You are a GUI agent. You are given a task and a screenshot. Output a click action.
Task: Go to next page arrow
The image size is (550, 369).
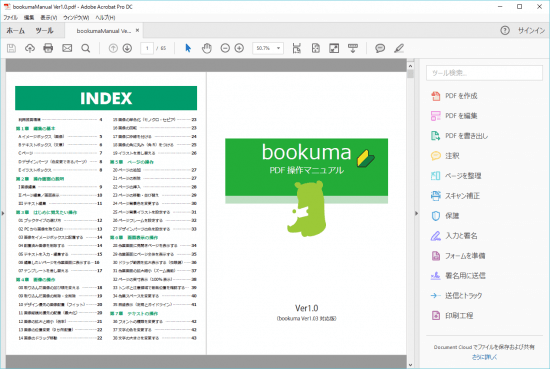tap(127, 48)
